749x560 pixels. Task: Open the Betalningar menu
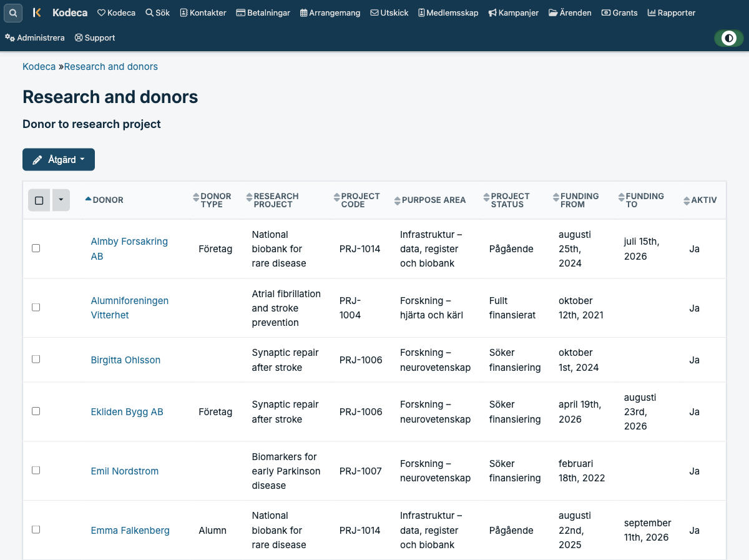(263, 12)
